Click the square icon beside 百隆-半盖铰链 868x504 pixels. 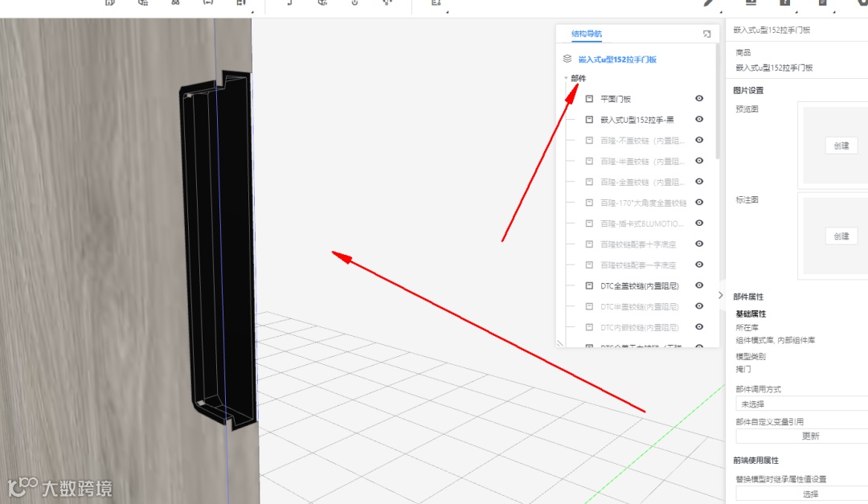coord(589,161)
